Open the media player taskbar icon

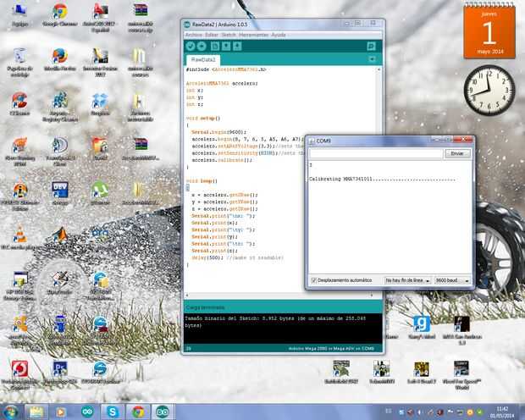61,412
